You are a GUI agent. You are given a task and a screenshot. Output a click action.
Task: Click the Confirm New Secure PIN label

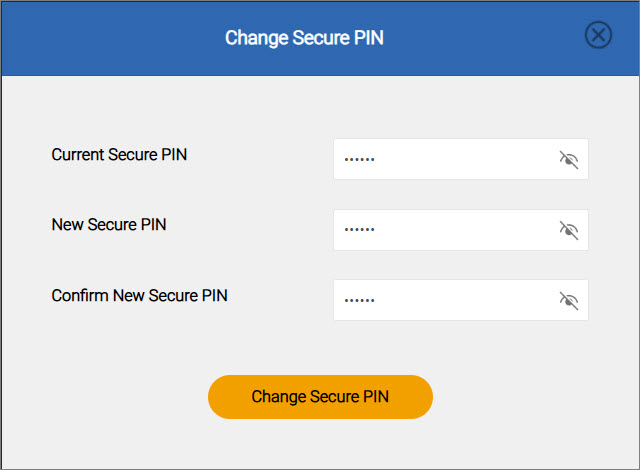point(140,295)
